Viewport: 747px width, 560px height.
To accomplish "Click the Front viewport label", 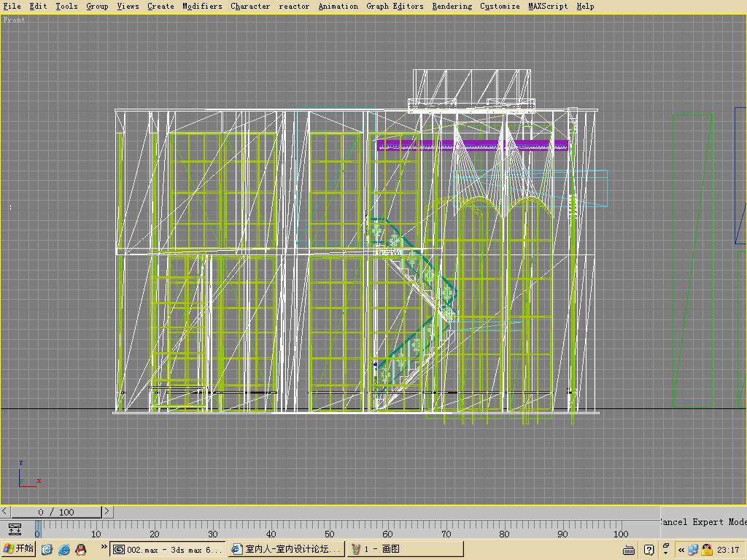I will tap(15, 20).
